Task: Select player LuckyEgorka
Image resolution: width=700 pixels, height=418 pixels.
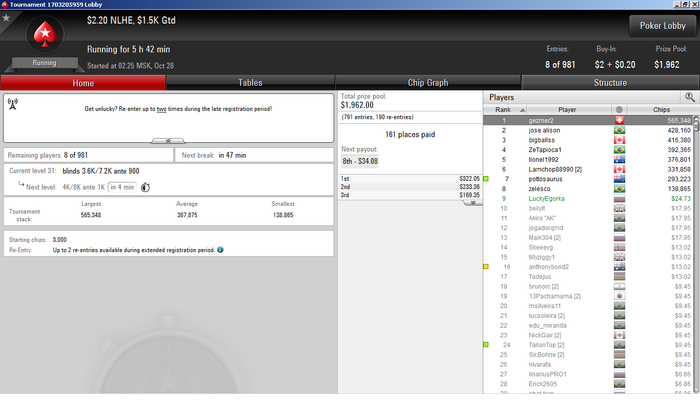Action: [546, 199]
